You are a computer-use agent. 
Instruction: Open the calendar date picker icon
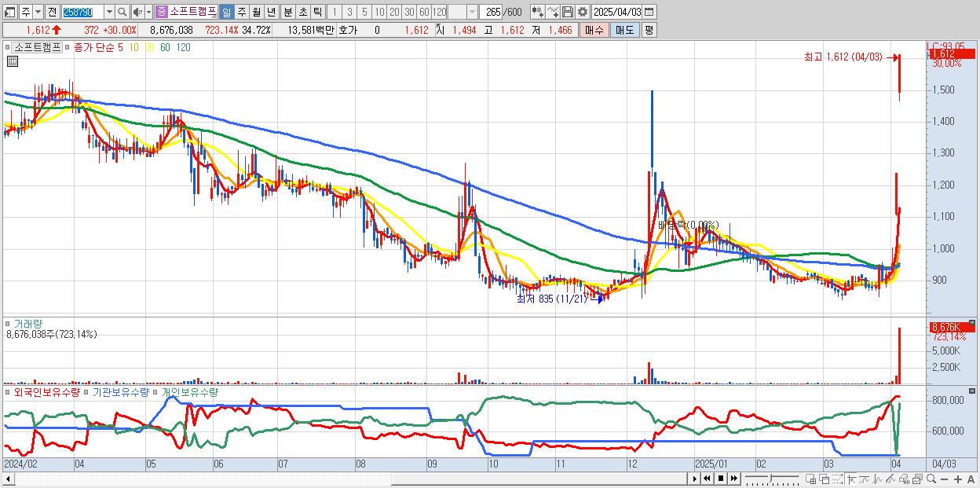point(649,12)
